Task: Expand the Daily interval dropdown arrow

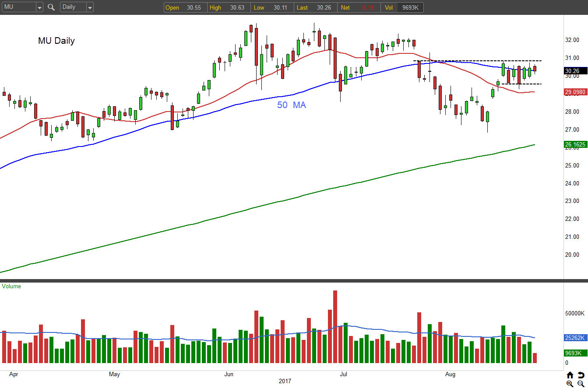Action: click(90, 7)
